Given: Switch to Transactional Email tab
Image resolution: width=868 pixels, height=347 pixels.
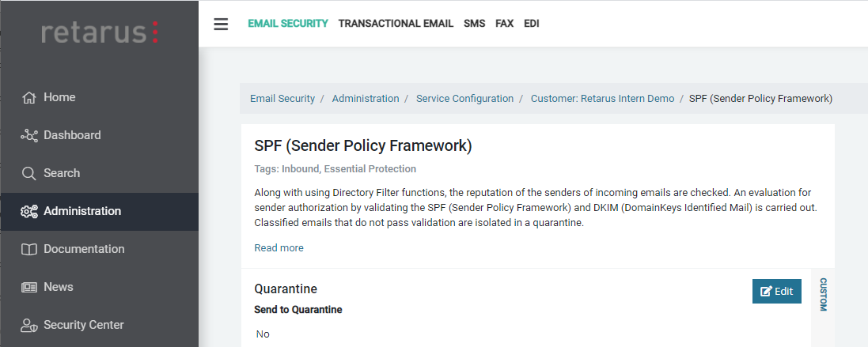Looking at the screenshot, I should (396, 24).
